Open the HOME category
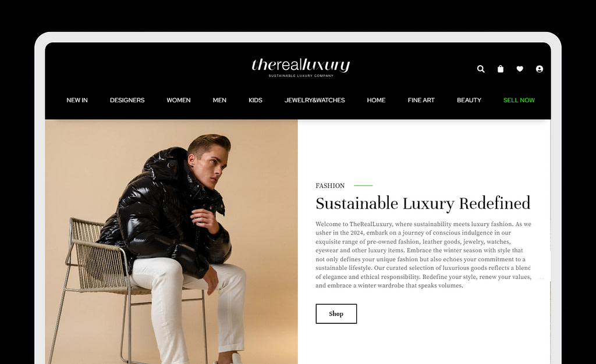This screenshot has height=364, width=596. [x=377, y=100]
